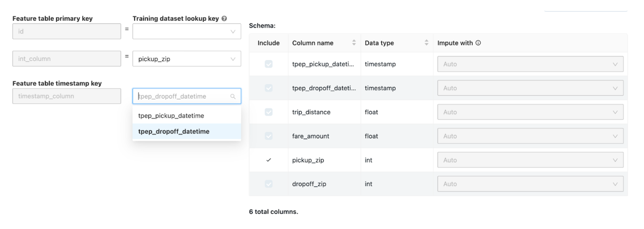Open Impute with dropdown for fare_amount
Screen dimensions: 644x229
(x=530, y=136)
